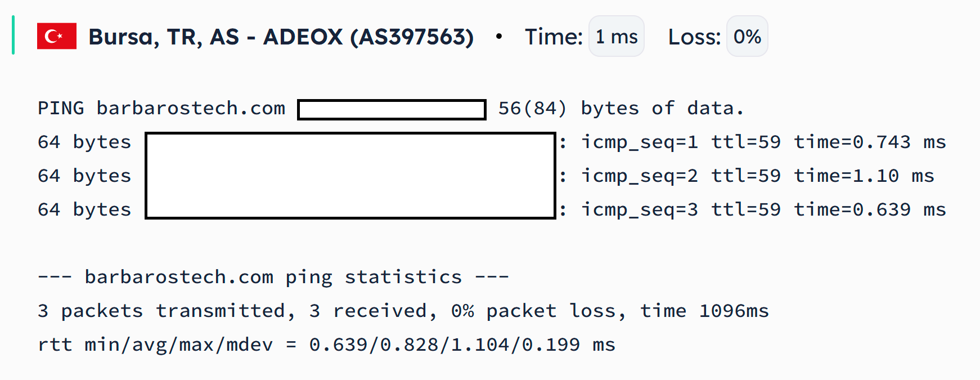Click the time 1096ms value
The height and width of the screenshot is (380, 980).
click(x=704, y=311)
